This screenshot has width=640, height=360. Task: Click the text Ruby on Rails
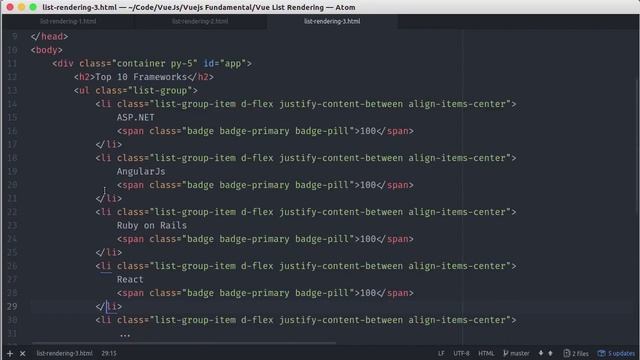click(x=152, y=225)
